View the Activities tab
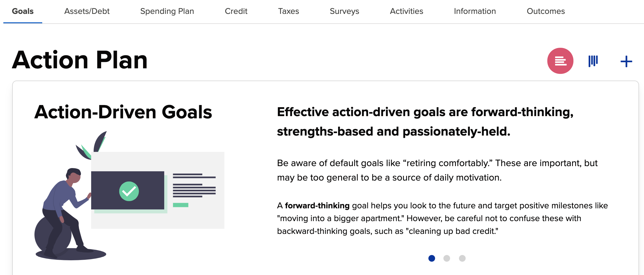The height and width of the screenshot is (275, 644). coord(406,11)
